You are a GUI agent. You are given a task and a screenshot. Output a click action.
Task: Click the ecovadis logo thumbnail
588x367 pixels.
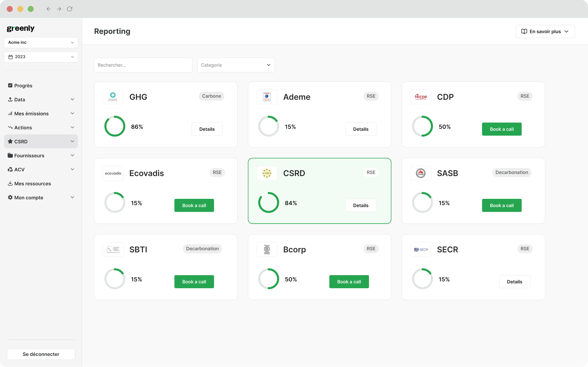pos(113,173)
